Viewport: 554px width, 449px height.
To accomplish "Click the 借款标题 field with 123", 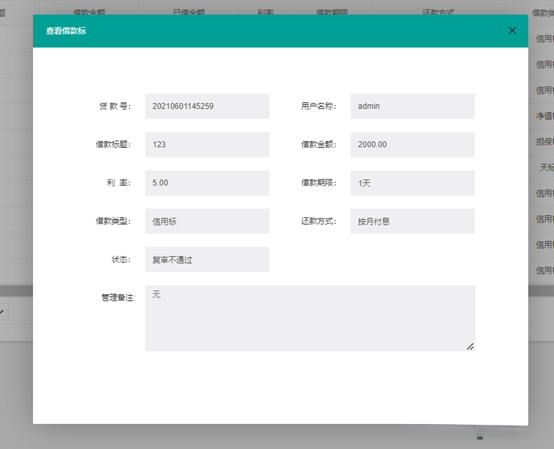I will click(207, 144).
